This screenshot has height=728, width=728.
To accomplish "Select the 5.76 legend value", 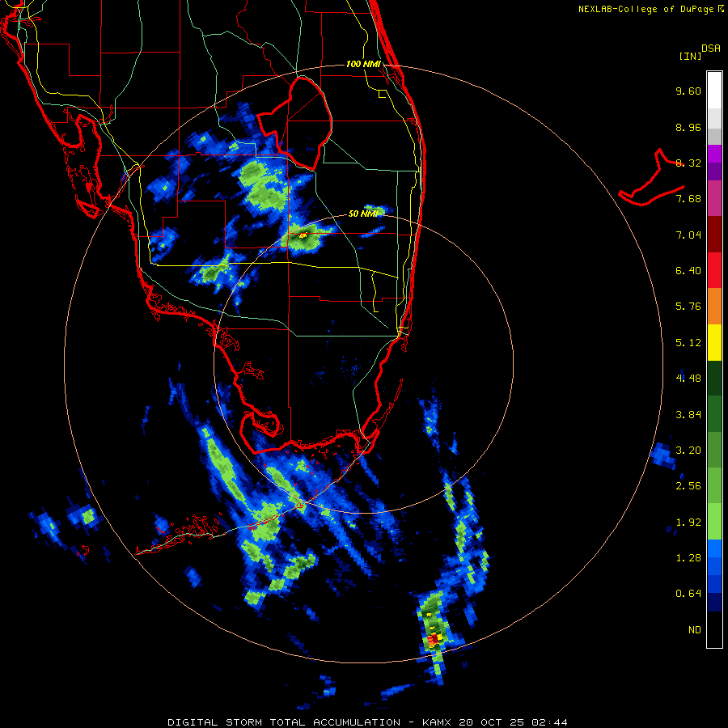I will click(x=688, y=307).
